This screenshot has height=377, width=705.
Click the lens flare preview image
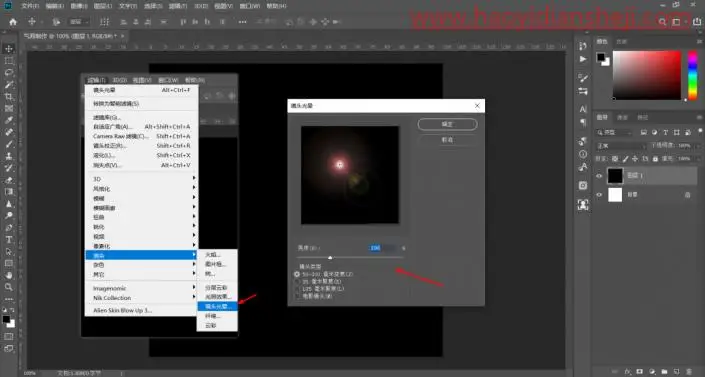coord(350,175)
